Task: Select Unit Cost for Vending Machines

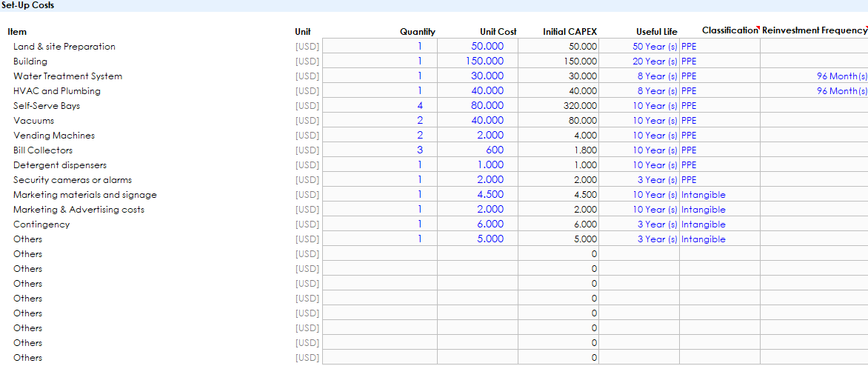Action: 490,136
